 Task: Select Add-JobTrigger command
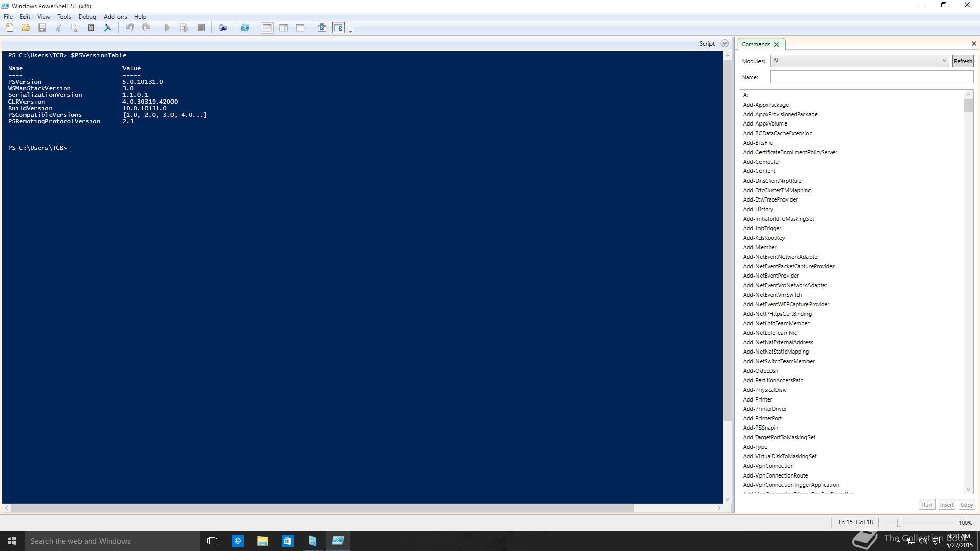(x=762, y=228)
